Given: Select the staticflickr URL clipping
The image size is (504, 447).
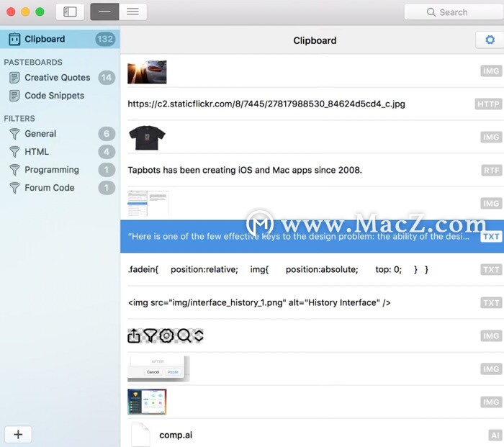Looking at the screenshot, I should [312, 104].
